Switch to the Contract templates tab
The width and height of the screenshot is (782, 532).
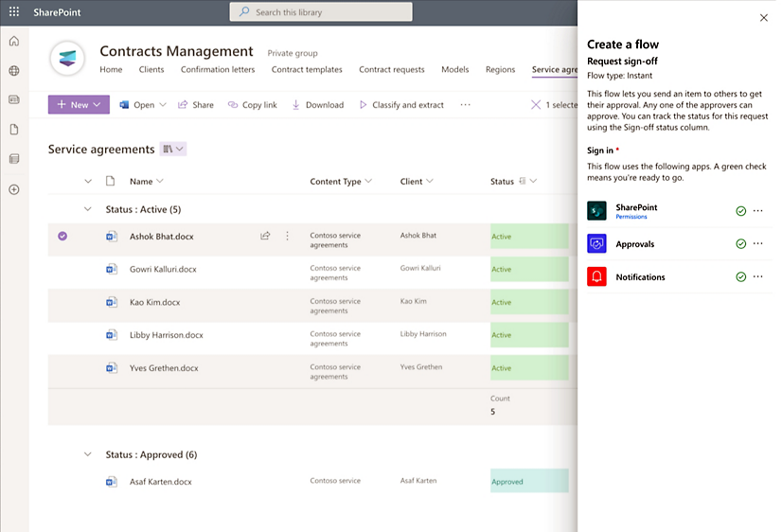pyautogui.click(x=306, y=70)
